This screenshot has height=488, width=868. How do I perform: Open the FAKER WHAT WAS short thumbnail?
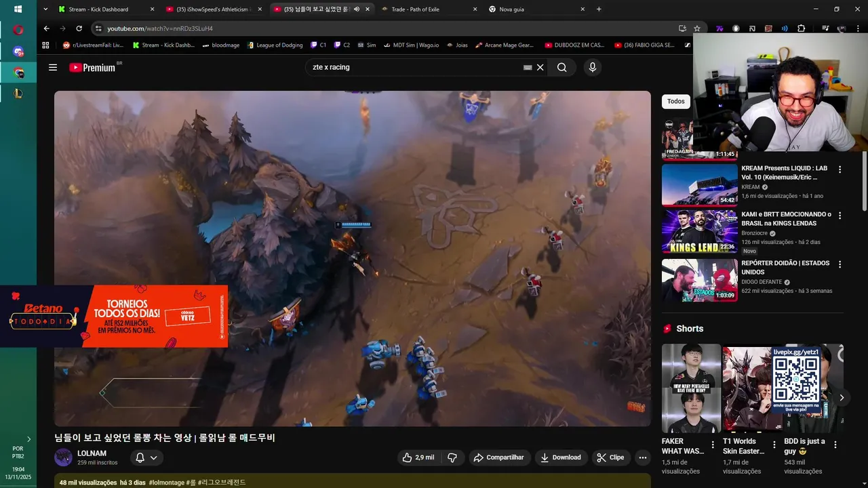click(x=691, y=388)
